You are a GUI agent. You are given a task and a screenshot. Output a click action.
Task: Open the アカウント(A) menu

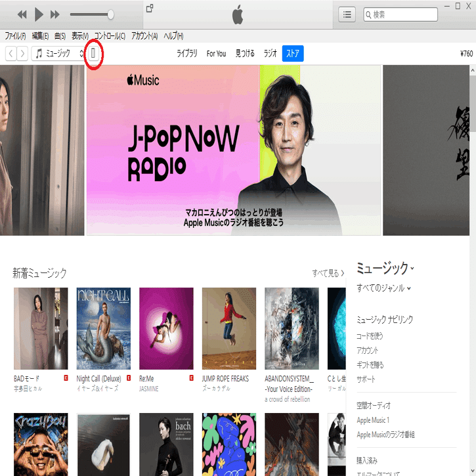144,36
